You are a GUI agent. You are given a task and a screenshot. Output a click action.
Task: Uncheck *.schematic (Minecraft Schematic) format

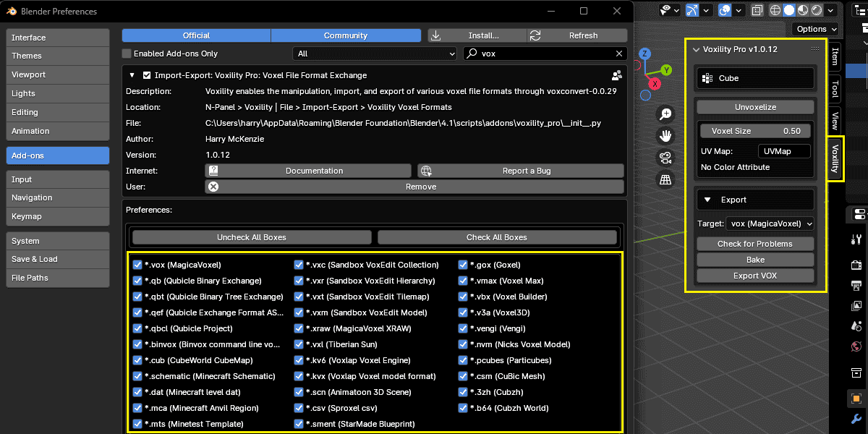tap(137, 376)
